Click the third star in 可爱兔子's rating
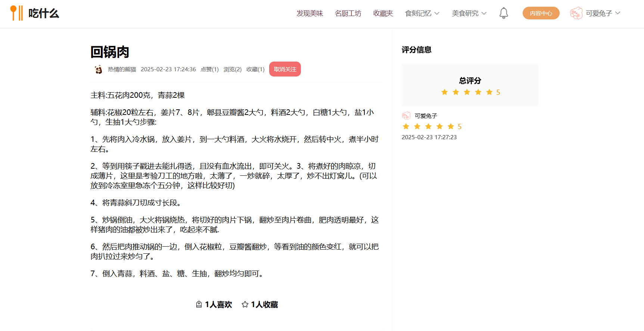 pyautogui.click(x=428, y=127)
